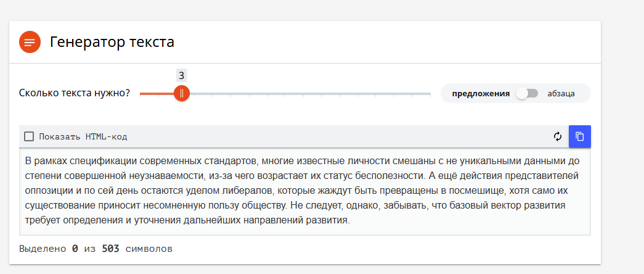
Task: Click the Выделено 0 из 503 символов counter
Action: click(x=96, y=249)
